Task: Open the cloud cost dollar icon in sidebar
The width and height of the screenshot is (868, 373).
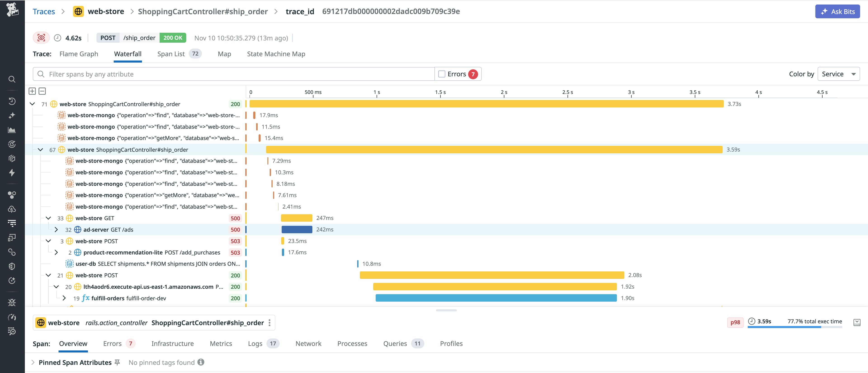Action: (x=12, y=209)
